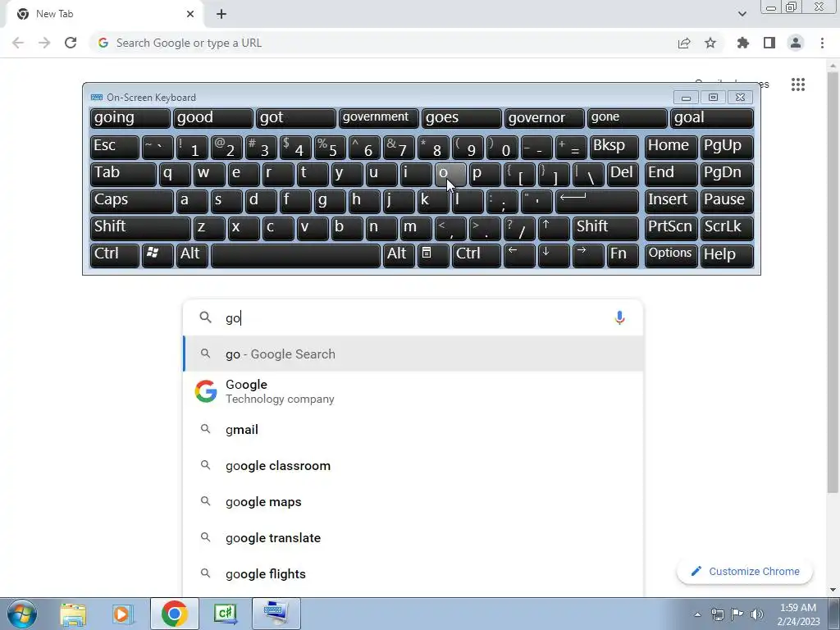
Task: Open Google apps grid
Action: (x=798, y=84)
